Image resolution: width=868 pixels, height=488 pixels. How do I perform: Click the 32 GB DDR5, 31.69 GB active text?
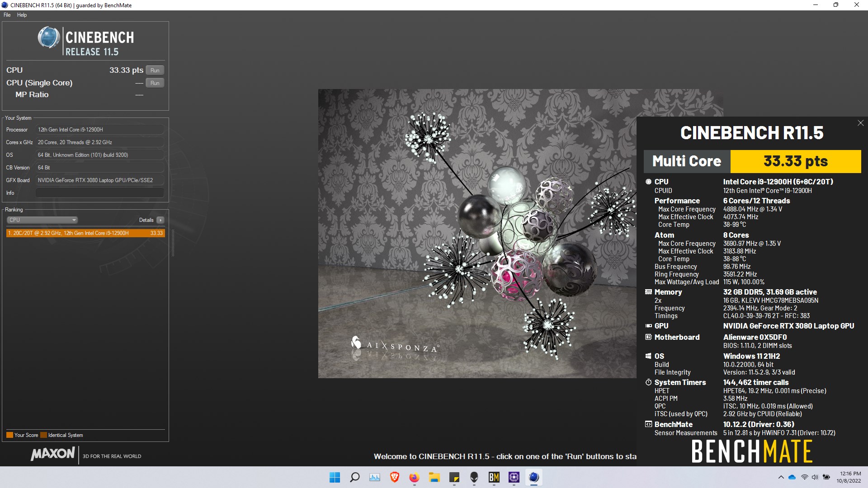[x=770, y=292]
